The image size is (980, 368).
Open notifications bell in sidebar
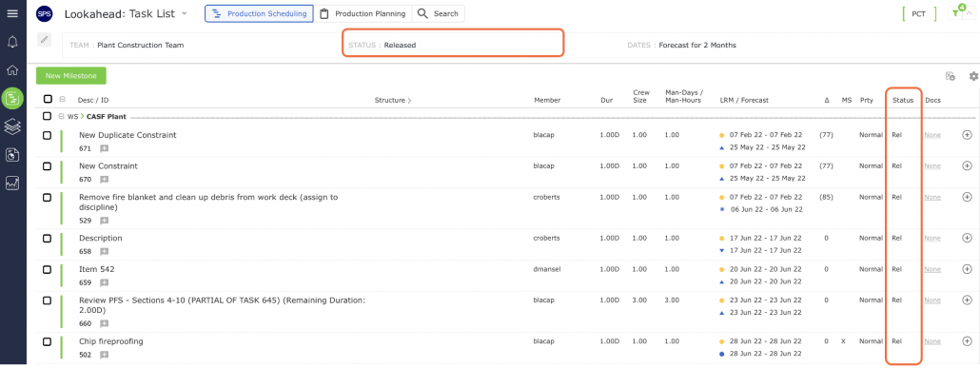pos(11,42)
